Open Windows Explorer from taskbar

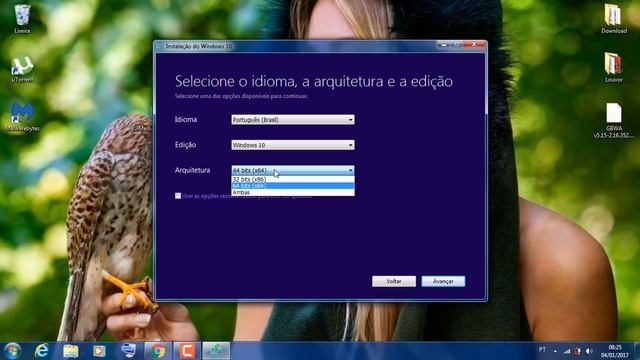click(71, 351)
